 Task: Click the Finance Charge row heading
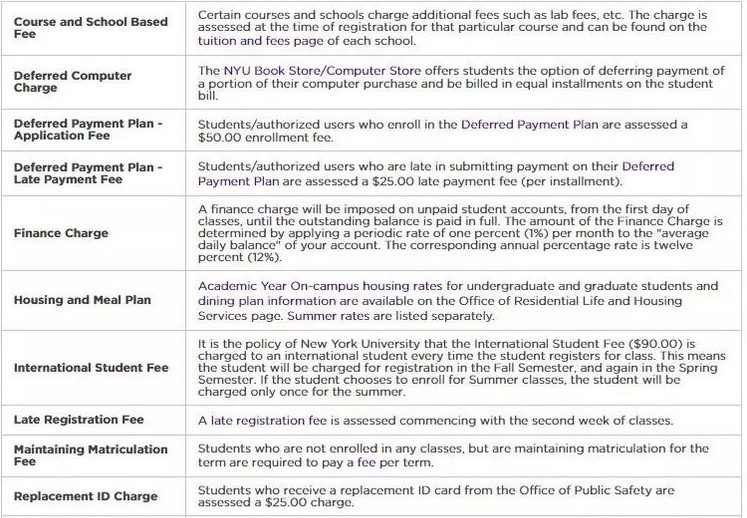pyautogui.click(x=61, y=233)
